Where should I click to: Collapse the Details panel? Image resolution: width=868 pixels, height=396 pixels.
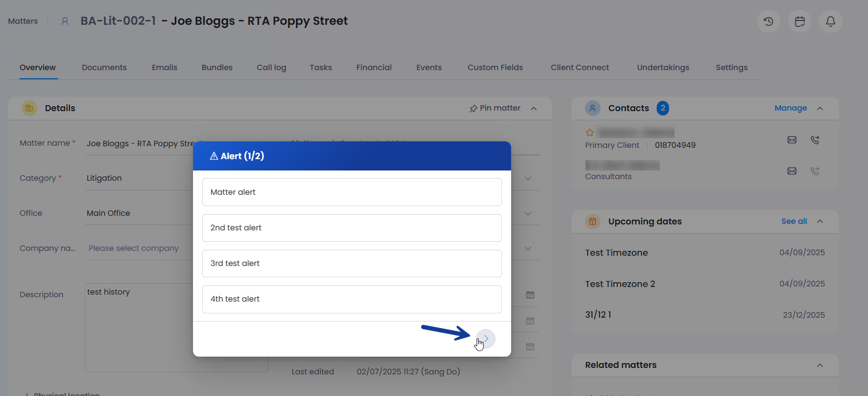[534, 108]
